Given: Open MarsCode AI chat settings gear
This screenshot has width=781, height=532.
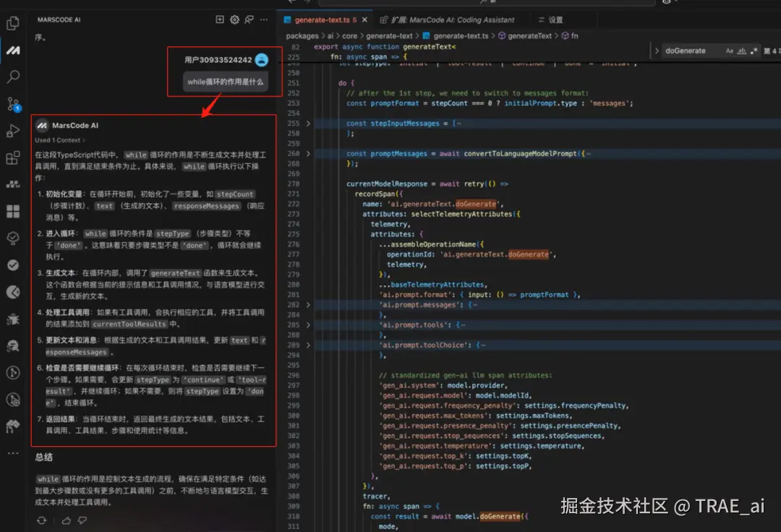Looking at the screenshot, I should (234, 20).
